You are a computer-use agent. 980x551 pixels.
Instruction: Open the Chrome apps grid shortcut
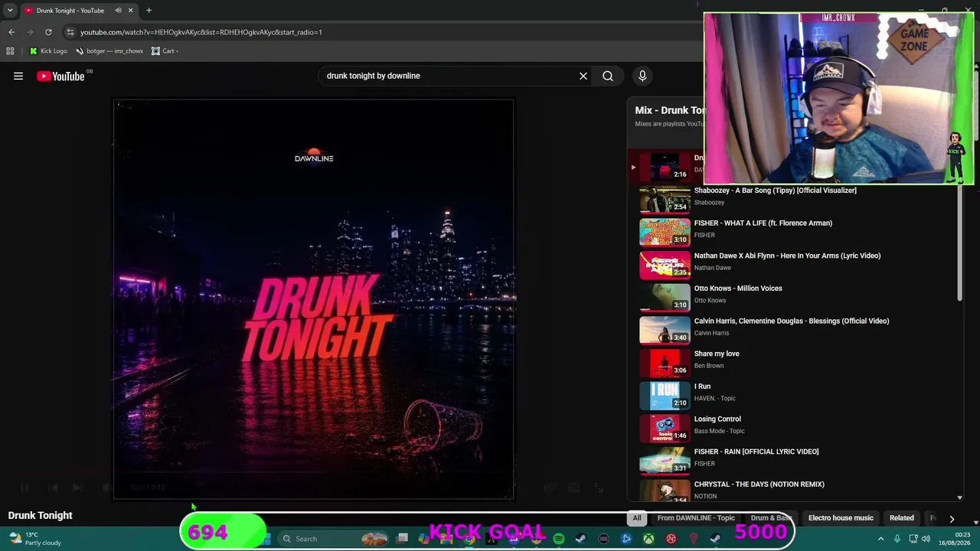coord(10,51)
